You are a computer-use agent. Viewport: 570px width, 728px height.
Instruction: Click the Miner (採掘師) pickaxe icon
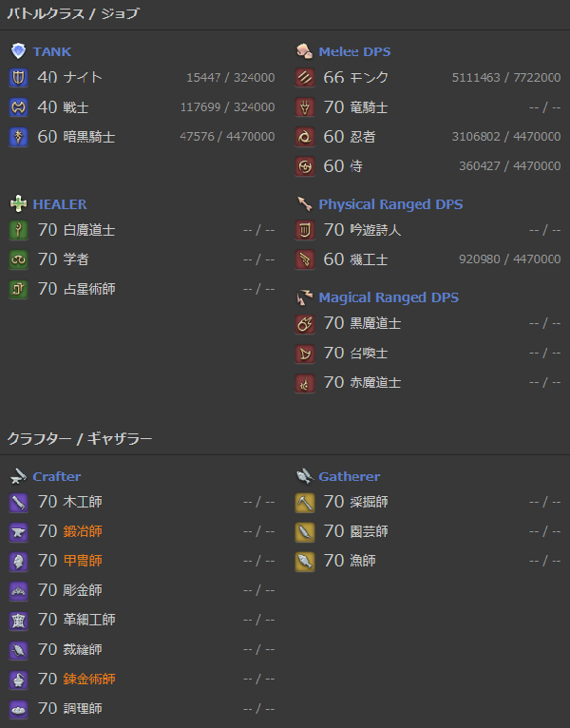pyautogui.click(x=305, y=503)
